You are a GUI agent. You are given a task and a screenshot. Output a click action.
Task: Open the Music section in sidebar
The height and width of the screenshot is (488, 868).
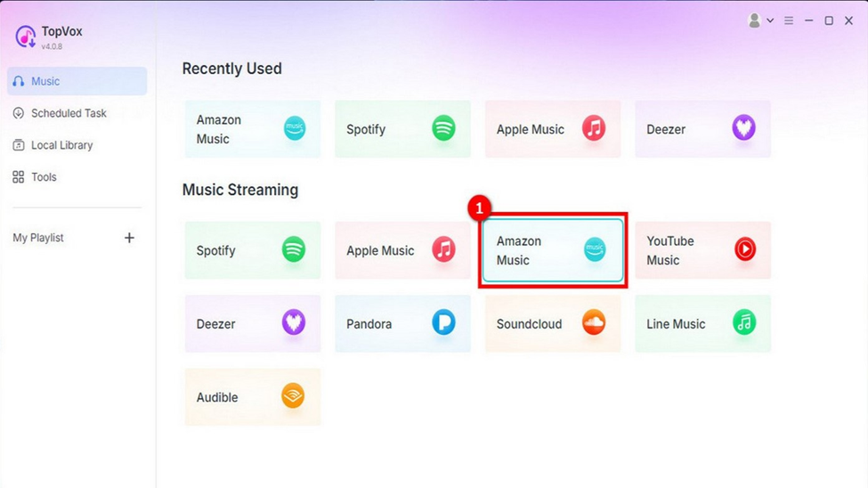77,81
